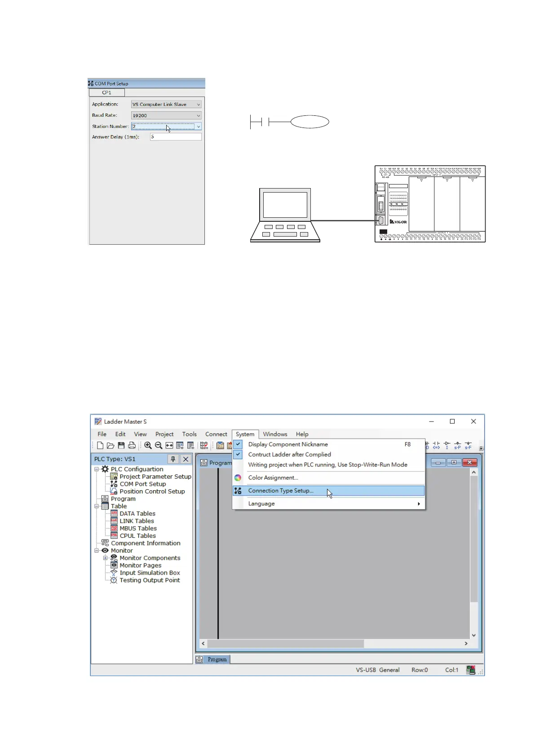Click the horizontal scrollbar left arrow
Image resolution: width=535 pixels, height=756 pixels.
click(x=203, y=644)
